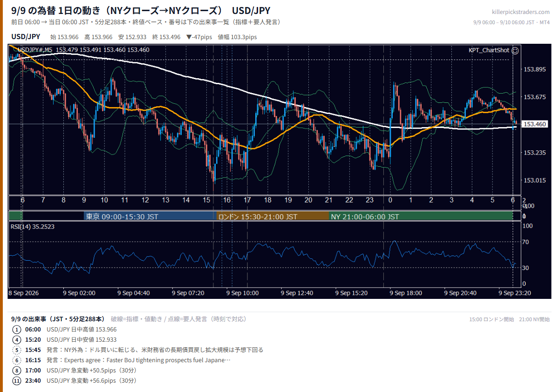Click the 15:20 daily low 152.933 event text
This screenshot has height=392, width=559.
82,339
